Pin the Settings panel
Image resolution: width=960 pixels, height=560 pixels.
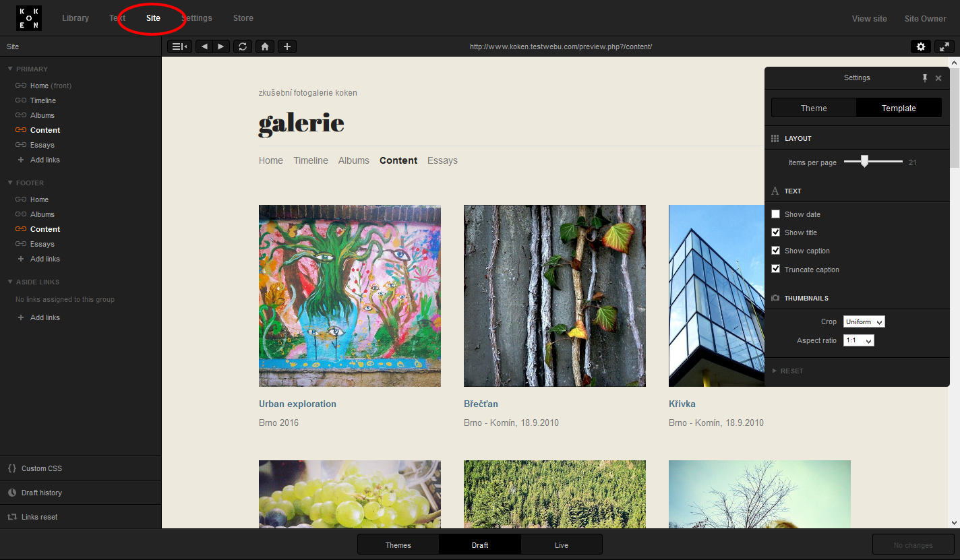click(925, 78)
